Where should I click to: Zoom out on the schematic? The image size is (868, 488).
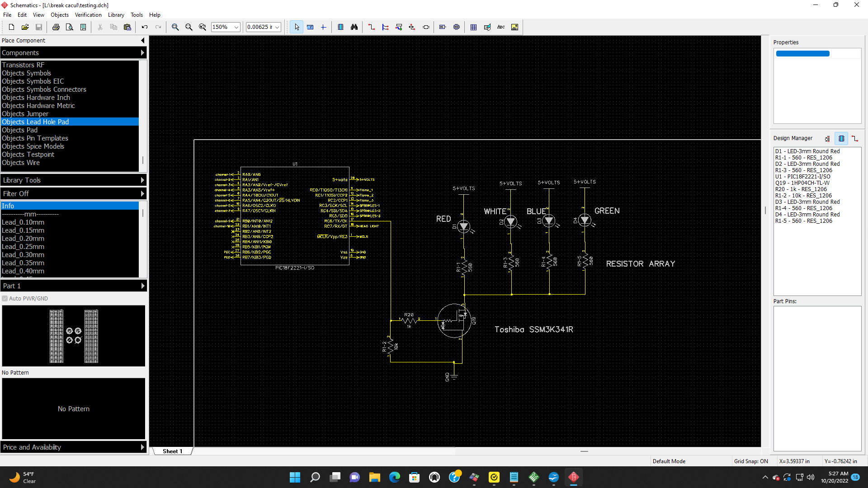tap(189, 27)
